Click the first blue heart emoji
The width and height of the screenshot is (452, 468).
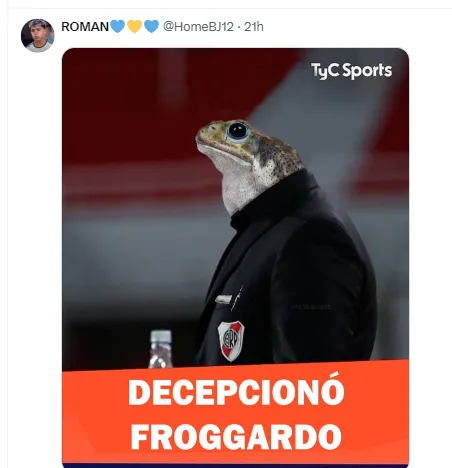(x=117, y=26)
